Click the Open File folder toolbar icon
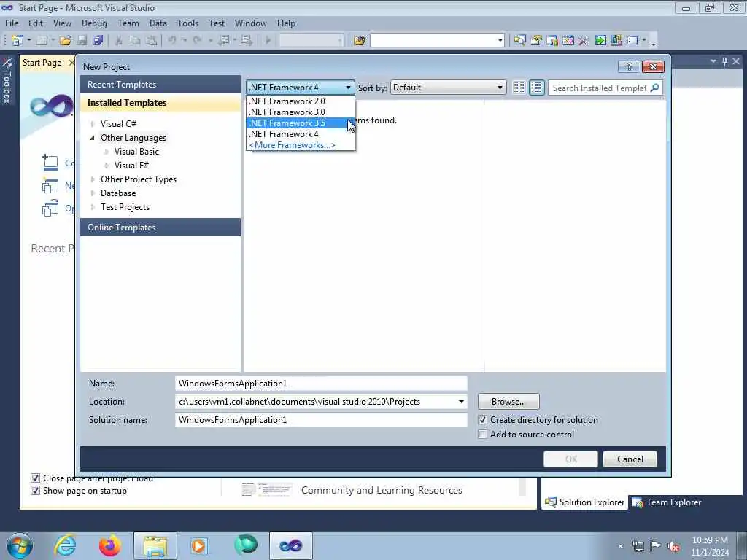Viewport: 747px width, 560px height. [x=66, y=41]
